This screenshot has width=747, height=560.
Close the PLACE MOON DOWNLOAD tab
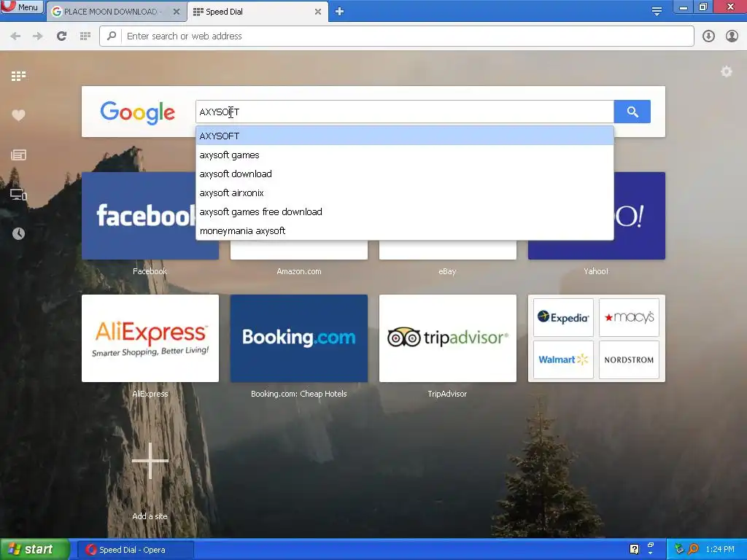coord(177,12)
